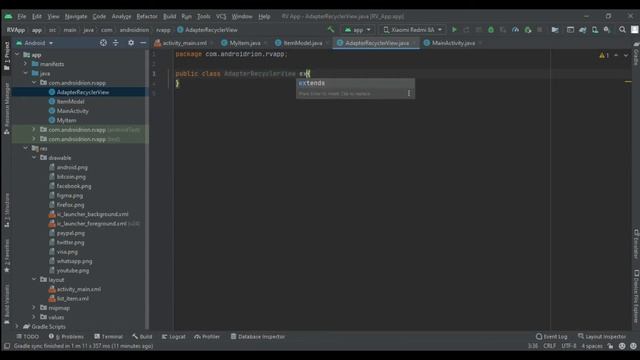Open the AVD Manager icon
This screenshot has width=640, height=360.
pos(595,30)
